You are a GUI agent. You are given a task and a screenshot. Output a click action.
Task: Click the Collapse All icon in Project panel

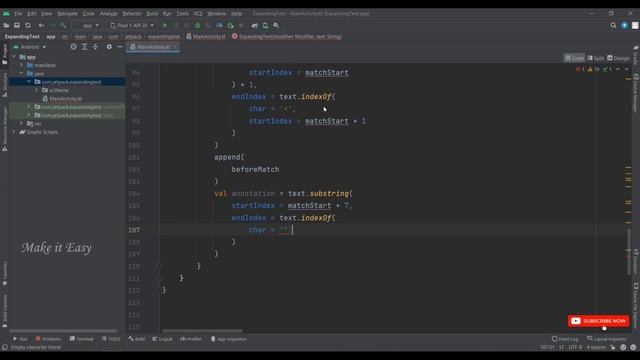tap(95, 47)
